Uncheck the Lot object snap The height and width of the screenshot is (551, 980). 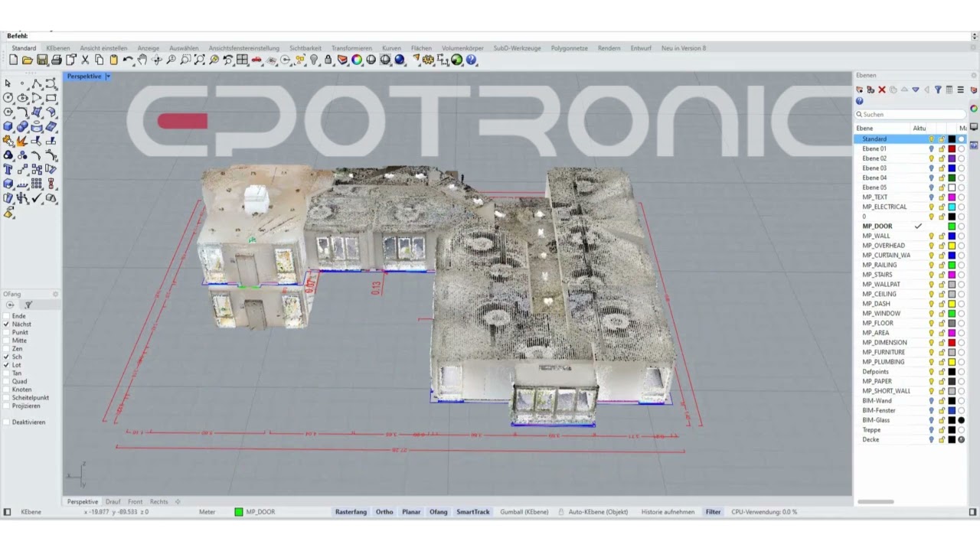(6, 365)
